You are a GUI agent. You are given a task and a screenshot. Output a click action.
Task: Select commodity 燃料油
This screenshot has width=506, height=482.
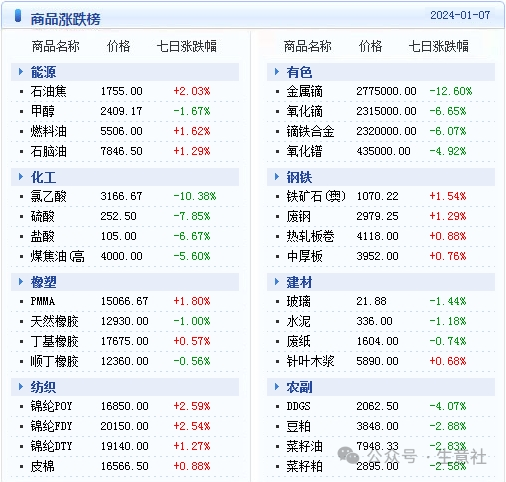[49, 131]
